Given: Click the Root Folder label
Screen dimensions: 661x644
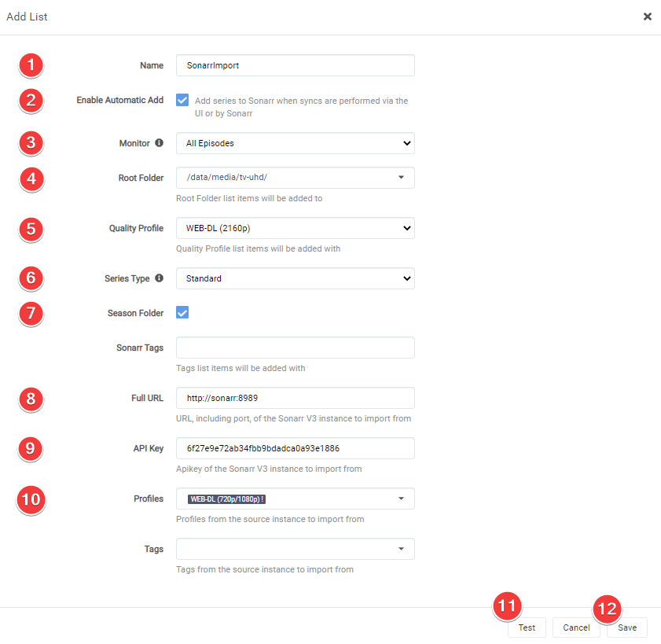Looking at the screenshot, I should (141, 178).
